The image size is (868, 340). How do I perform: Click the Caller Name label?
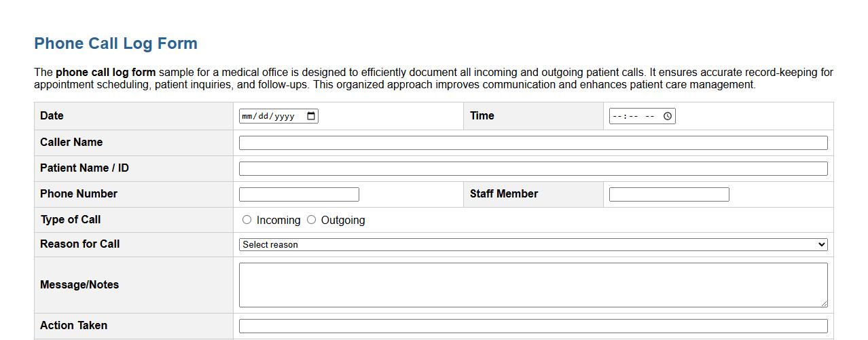click(x=71, y=142)
